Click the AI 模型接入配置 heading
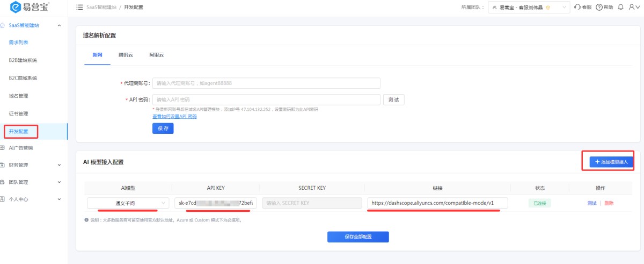This screenshot has height=264, width=644. coord(104,162)
